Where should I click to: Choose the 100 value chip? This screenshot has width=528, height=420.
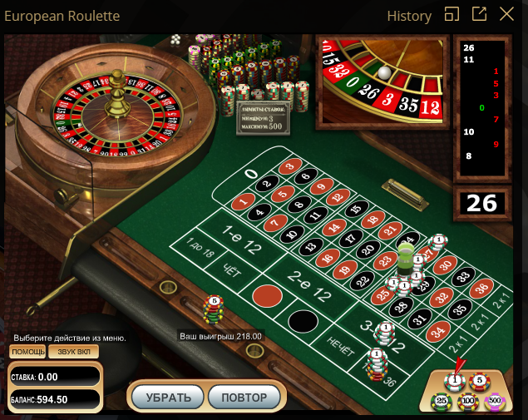(468, 402)
